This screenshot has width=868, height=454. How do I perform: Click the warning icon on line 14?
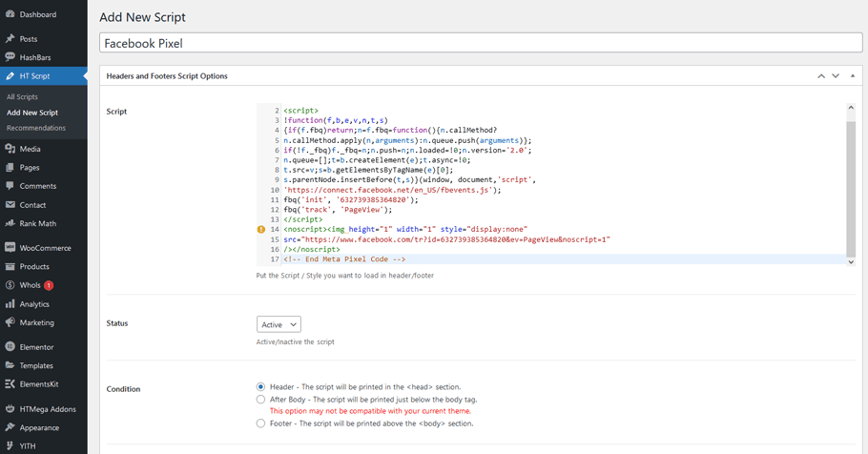click(261, 229)
